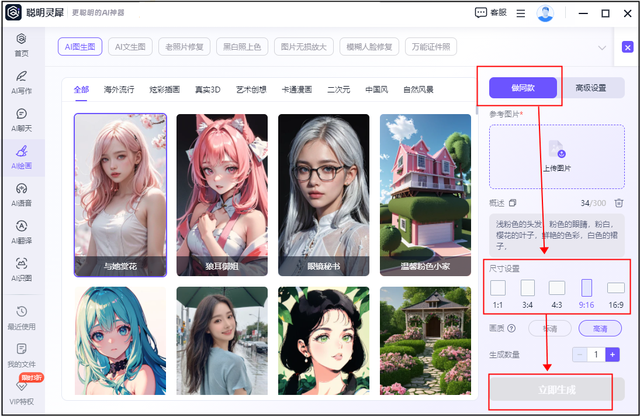The height and width of the screenshot is (416, 640).
Task: Click the user avatar icon
Action: [x=545, y=13]
